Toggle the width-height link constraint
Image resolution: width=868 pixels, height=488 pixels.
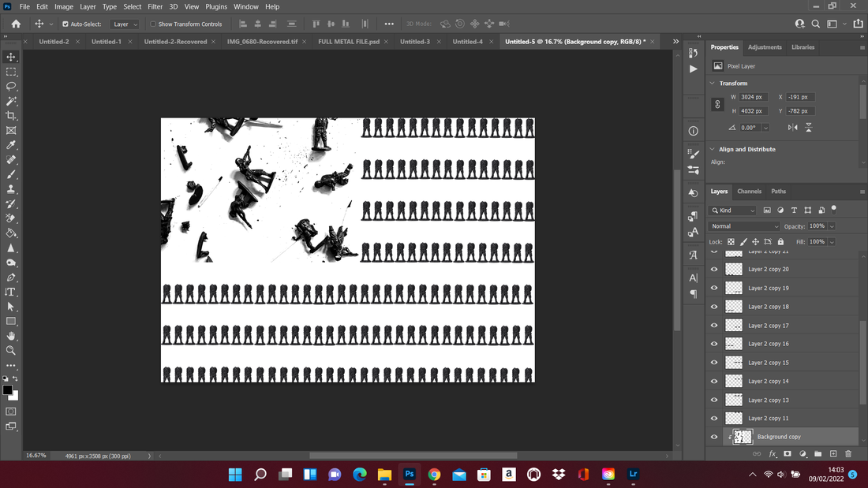(x=717, y=104)
